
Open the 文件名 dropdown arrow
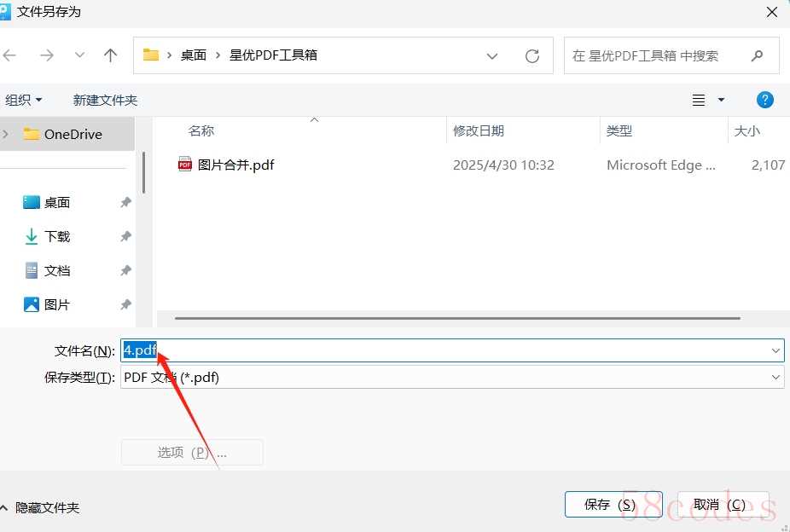[x=775, y=350]
